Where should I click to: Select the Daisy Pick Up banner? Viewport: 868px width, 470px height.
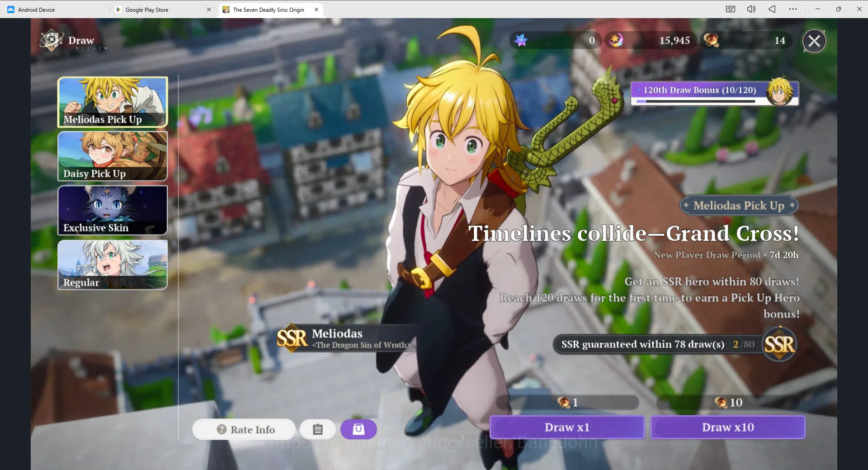113,156
